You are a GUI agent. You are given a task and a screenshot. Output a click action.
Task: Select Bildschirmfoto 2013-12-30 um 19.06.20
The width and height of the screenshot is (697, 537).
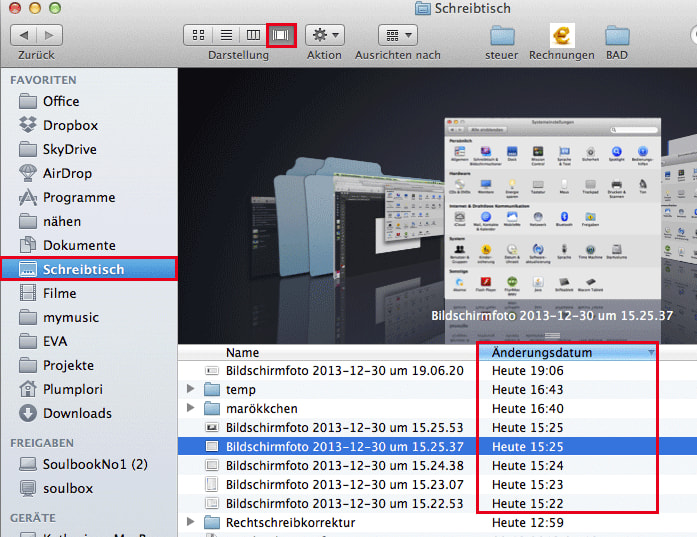click(437, 370)
